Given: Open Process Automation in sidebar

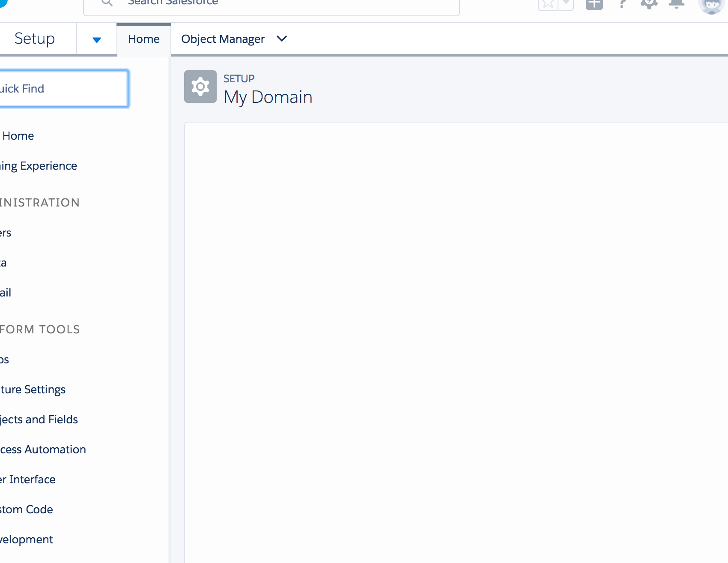Looking at the screenshot, I should 43,449.
